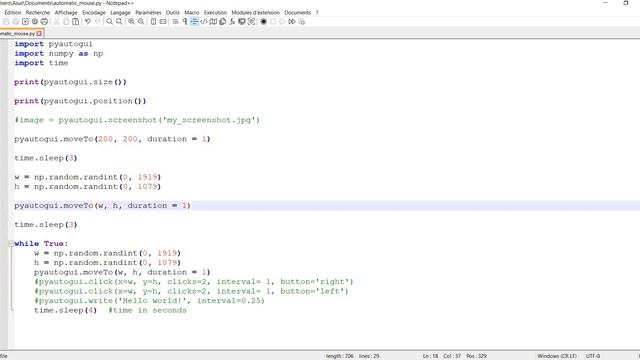Start macro recording with the record icon
This screenshot has width=640, height=360.
[x=264, y=22]
